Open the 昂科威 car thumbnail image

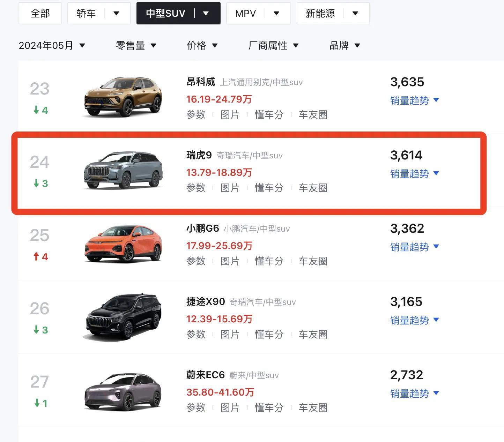point(123,97)
